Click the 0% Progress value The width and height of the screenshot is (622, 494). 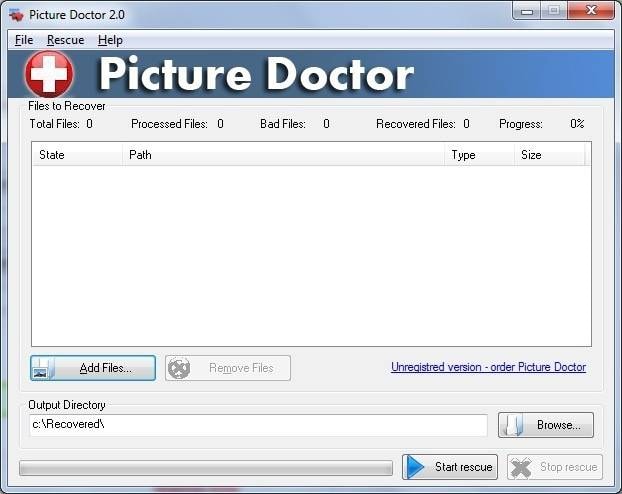(577, 124)
